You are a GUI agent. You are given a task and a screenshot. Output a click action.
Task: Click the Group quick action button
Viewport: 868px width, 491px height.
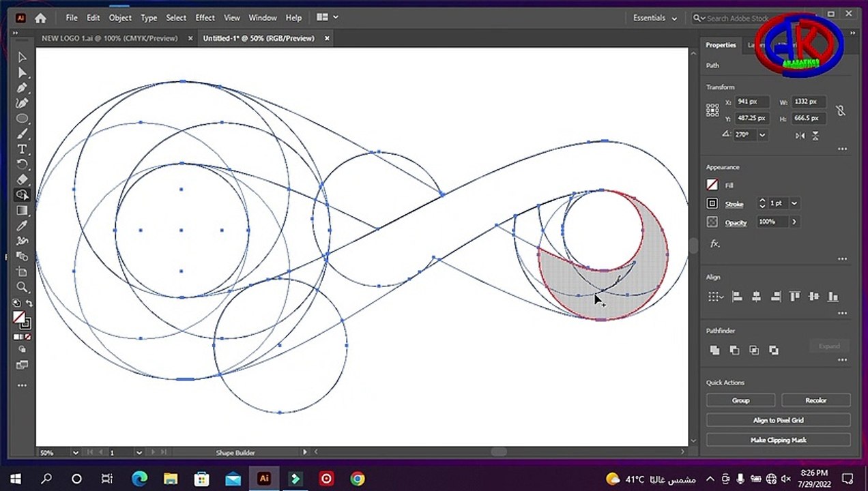pos(740,400)
